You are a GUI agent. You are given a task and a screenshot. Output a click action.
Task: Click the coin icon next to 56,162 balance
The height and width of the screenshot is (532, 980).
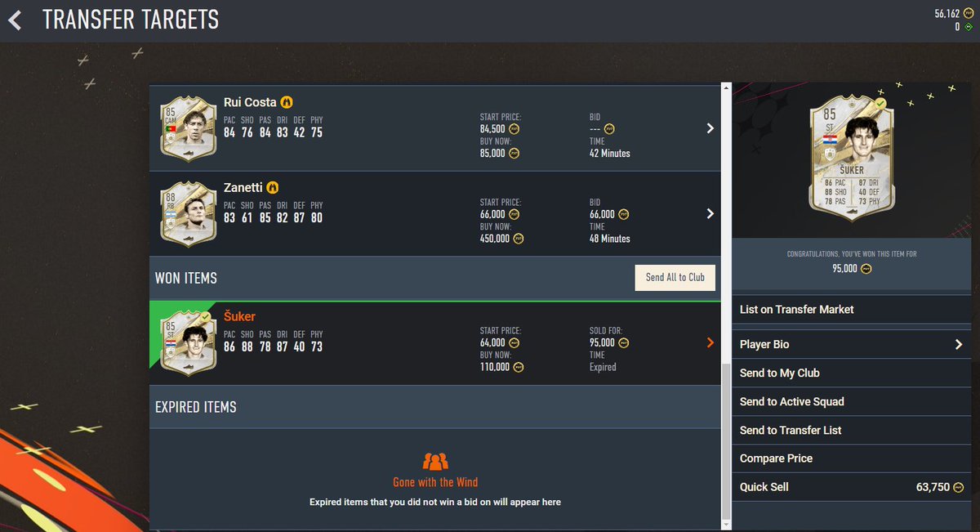(970, 13)
